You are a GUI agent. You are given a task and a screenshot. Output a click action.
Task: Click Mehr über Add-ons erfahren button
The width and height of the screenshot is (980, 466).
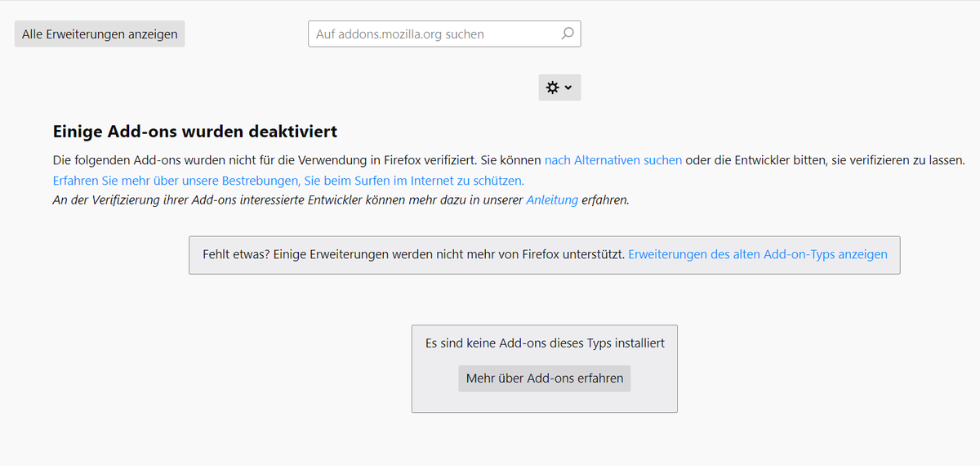(x=545, y=378)
